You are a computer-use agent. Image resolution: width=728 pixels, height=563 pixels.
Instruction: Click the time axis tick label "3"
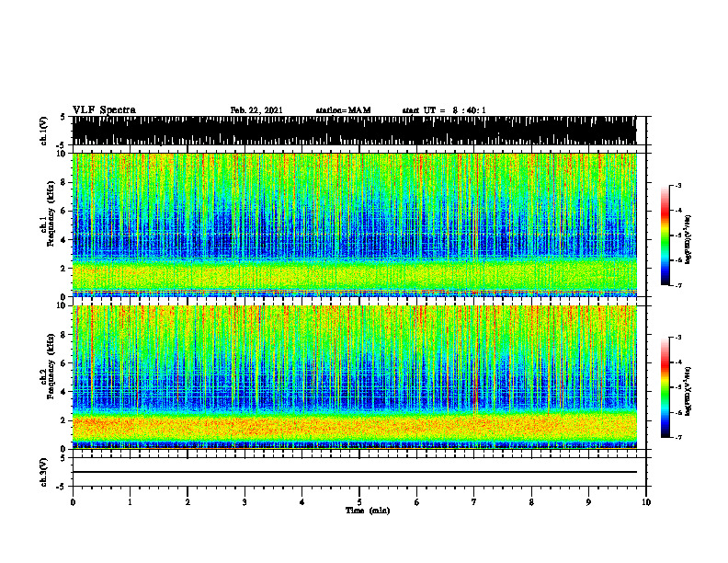pos(245,502)
